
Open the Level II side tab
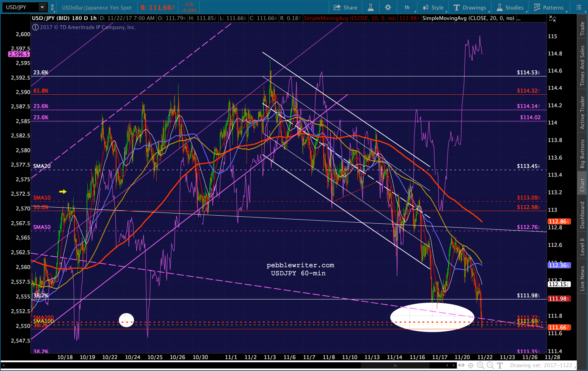click(x=582, y=247)
